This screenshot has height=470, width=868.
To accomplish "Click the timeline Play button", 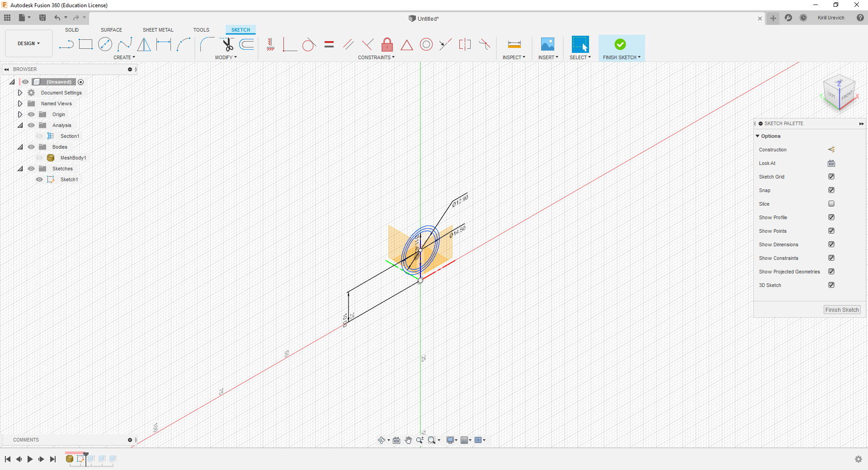I will (x=30, y=459).
